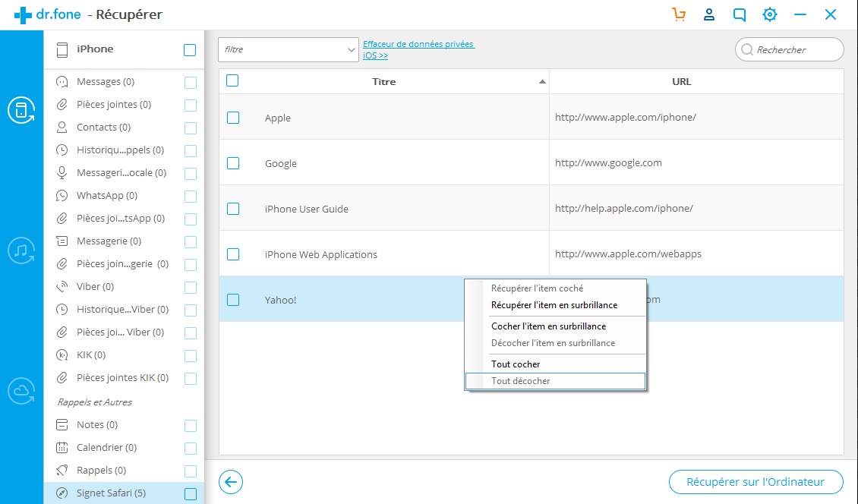Select recover from iCloud backup sidebar icon

tap(21, 391)
